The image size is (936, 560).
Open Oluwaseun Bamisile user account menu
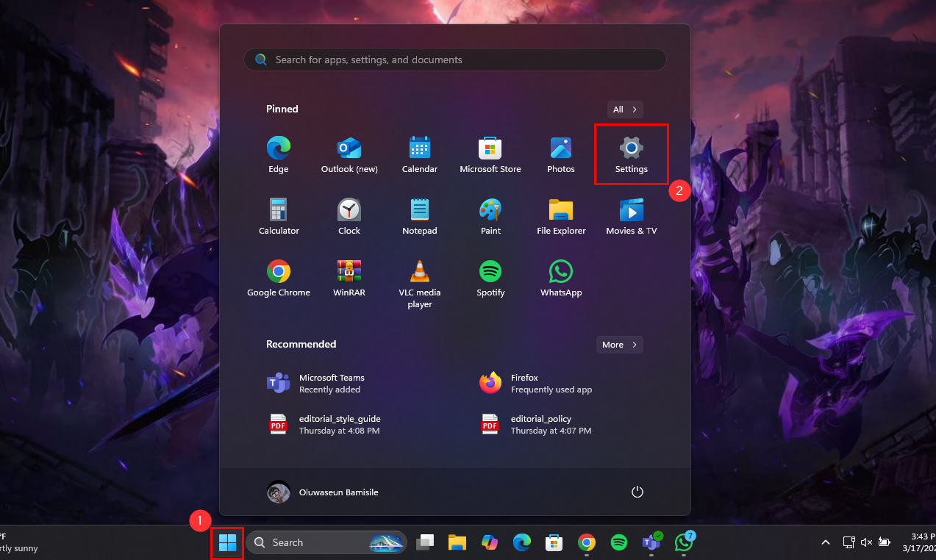point(322,492)
